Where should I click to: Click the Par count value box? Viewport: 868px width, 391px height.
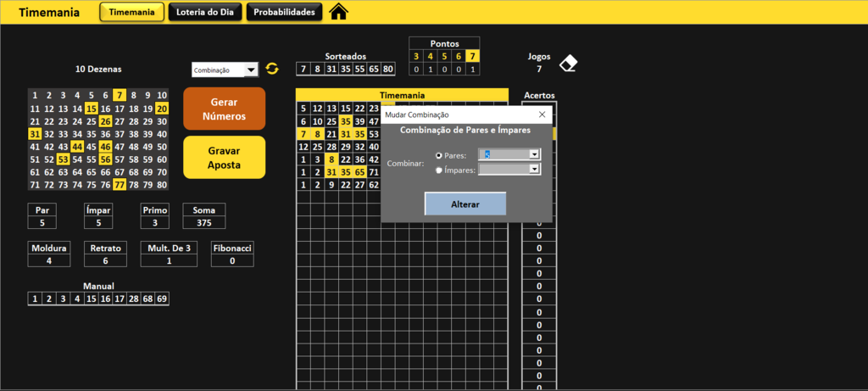[x=42, y=222]
